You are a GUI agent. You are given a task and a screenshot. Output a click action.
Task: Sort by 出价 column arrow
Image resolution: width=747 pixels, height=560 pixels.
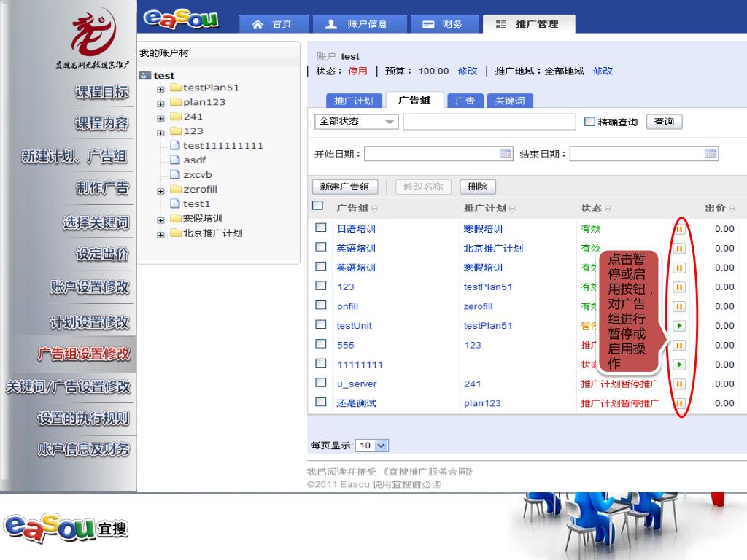click(x=732, y=209)
